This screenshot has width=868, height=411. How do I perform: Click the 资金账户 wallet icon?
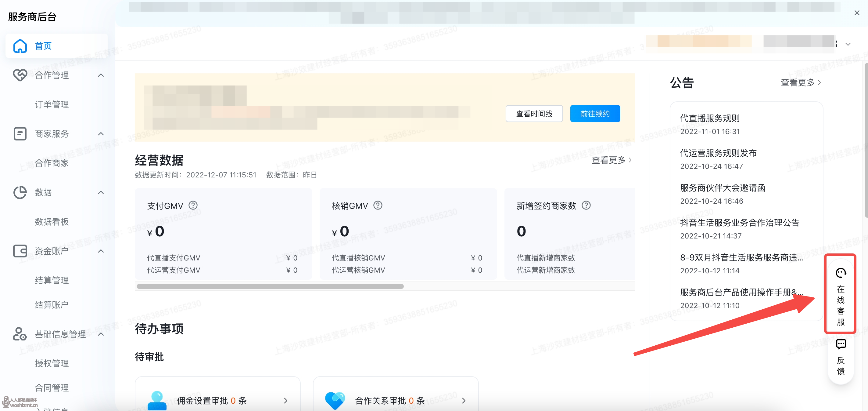(x=20, y=251)
